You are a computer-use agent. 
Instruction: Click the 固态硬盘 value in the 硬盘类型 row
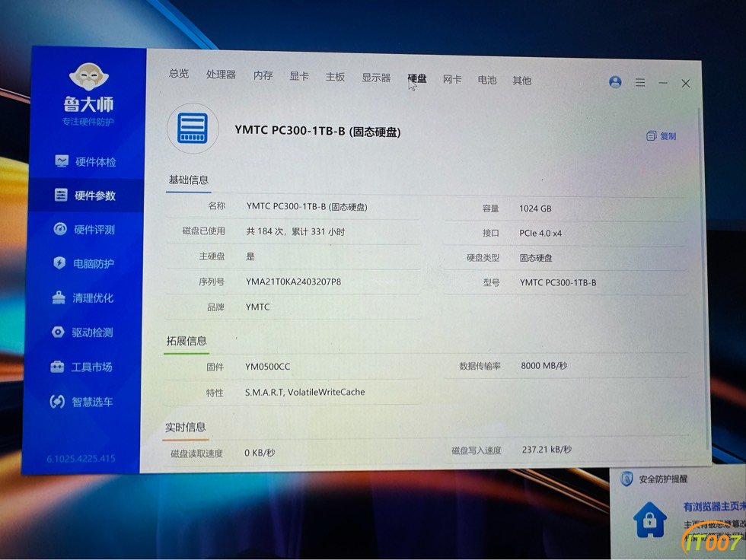point(536,258)
